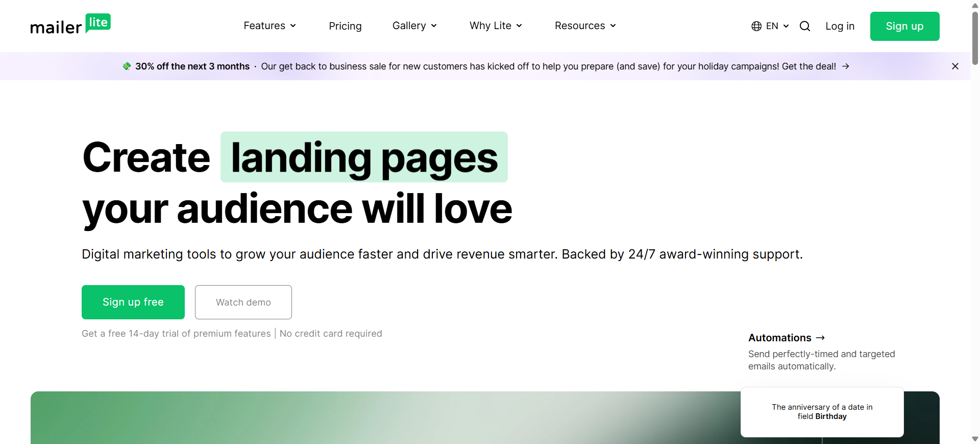Viewport: 980px width, 444px height.
Task: Click the scrollbar down arrow
Action: pos(975,439)
